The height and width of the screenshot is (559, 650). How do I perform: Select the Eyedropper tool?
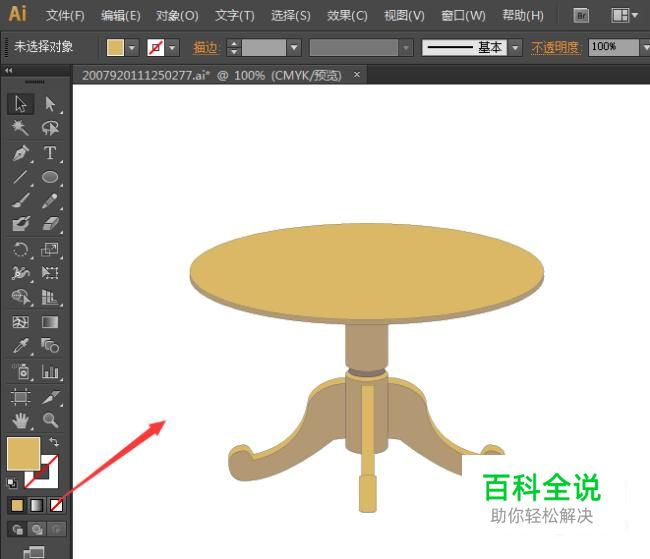tap(21, 346)
